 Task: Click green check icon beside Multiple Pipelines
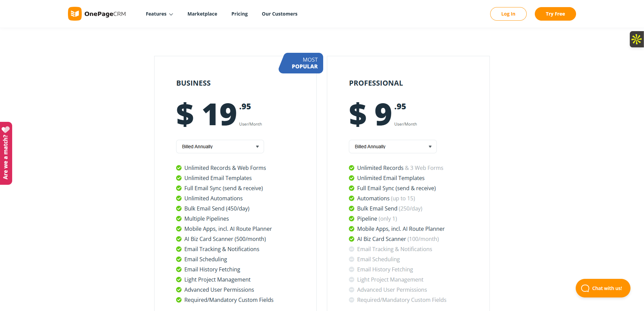click(179, 219)
